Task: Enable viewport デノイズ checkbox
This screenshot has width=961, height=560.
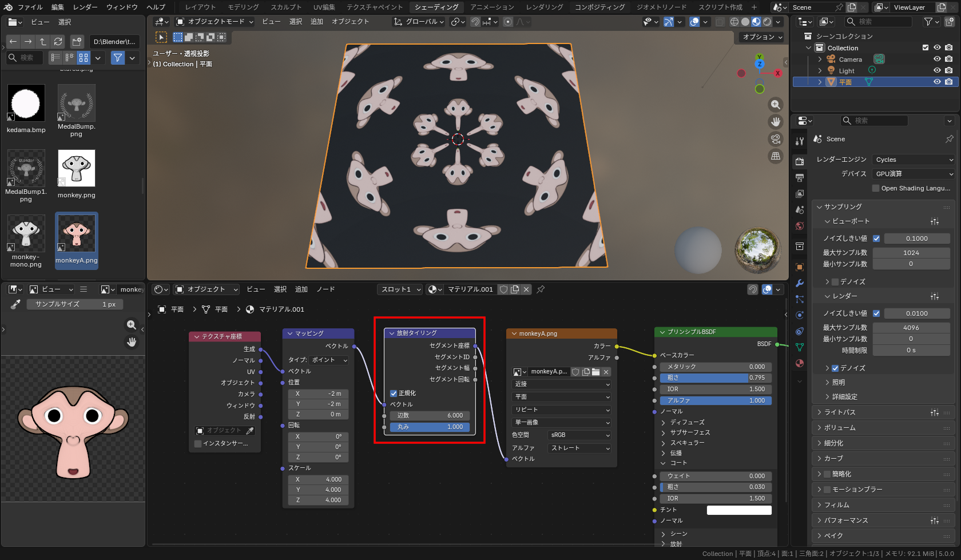Action: [835, 282]
